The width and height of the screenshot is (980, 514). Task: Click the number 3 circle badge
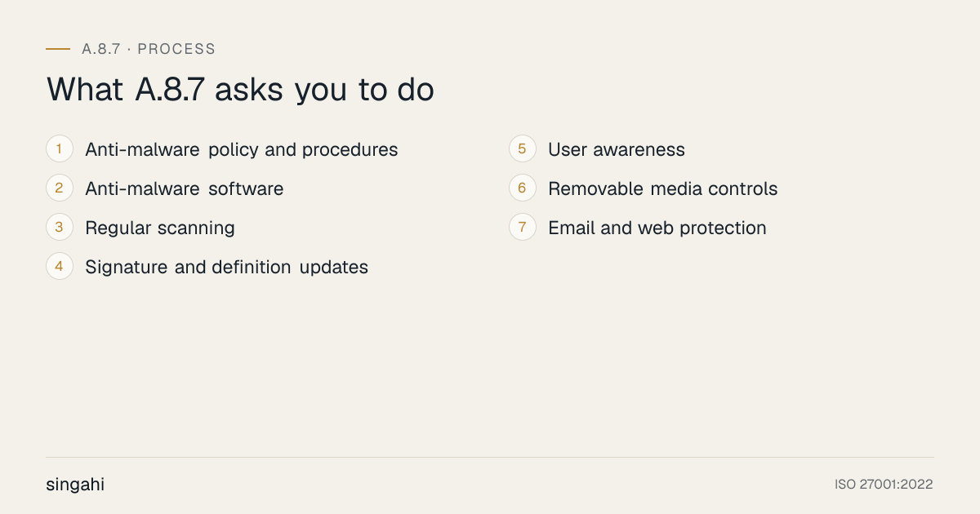pyautogui.click(x=60, y=228)
